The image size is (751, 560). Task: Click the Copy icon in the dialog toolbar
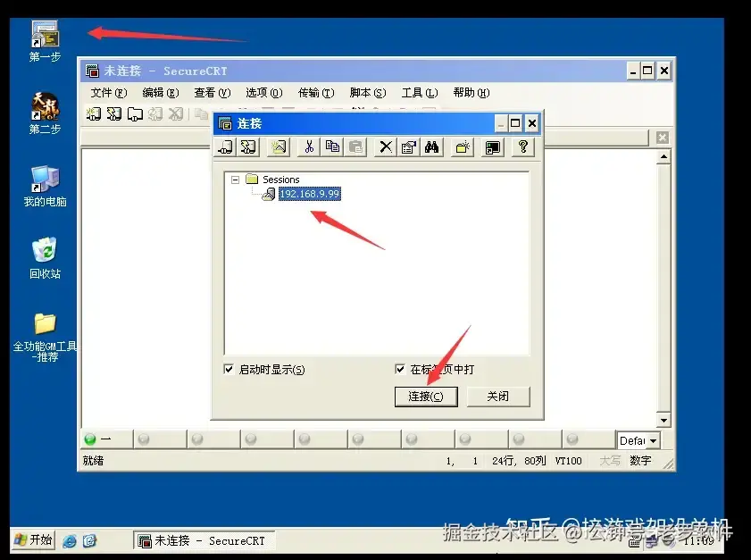pos(332,146)
